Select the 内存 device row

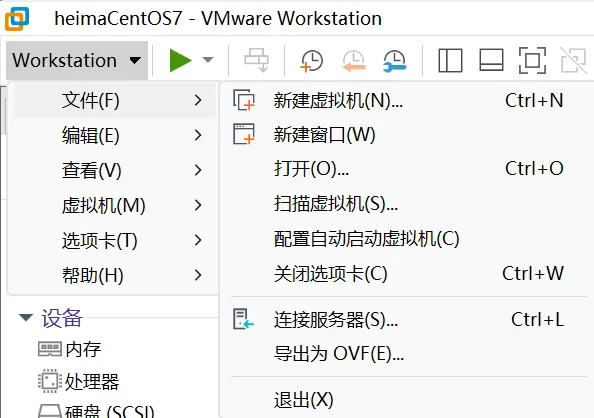pyautogui.click(x=70, y=349)
